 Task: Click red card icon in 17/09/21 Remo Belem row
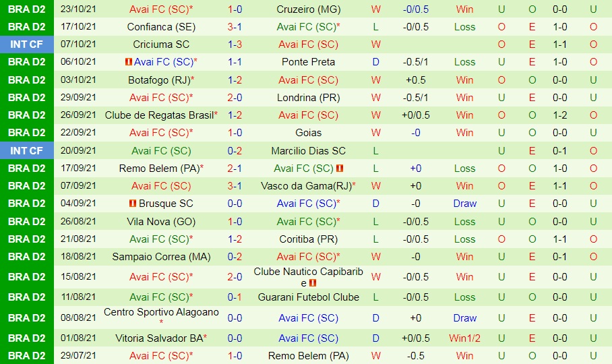point(340,169)
